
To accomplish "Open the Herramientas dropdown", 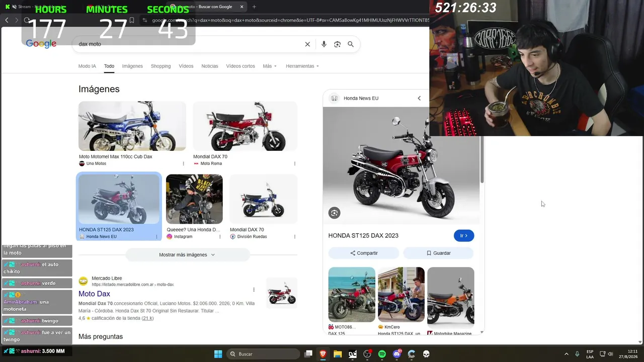I will pos(302,66).
